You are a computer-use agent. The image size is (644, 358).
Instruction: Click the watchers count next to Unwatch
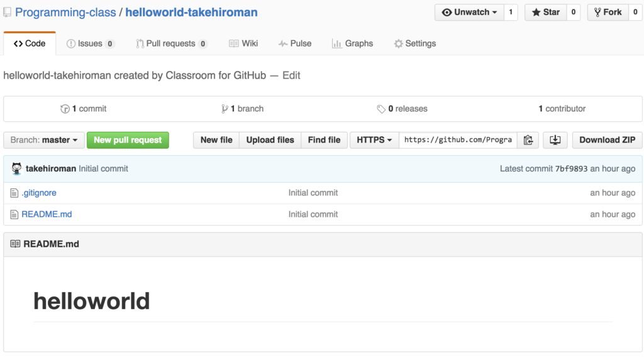[x=511, y=13]
